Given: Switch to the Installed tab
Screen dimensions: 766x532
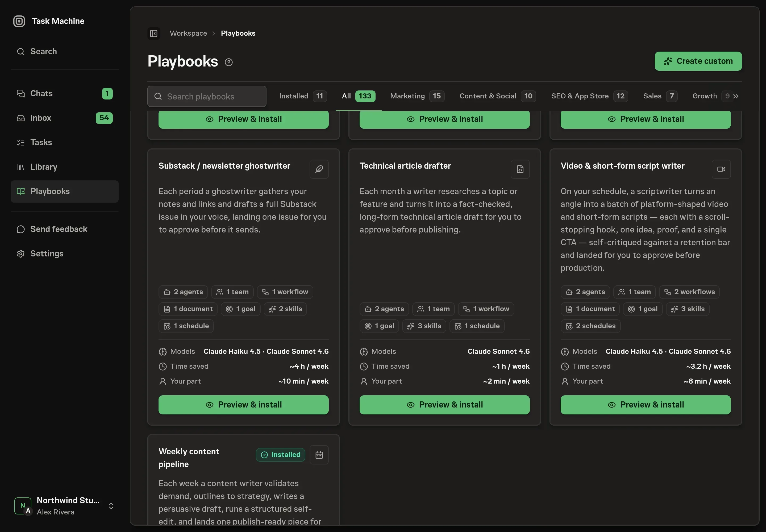Looking at the screenshot, I should coord(303,96).
